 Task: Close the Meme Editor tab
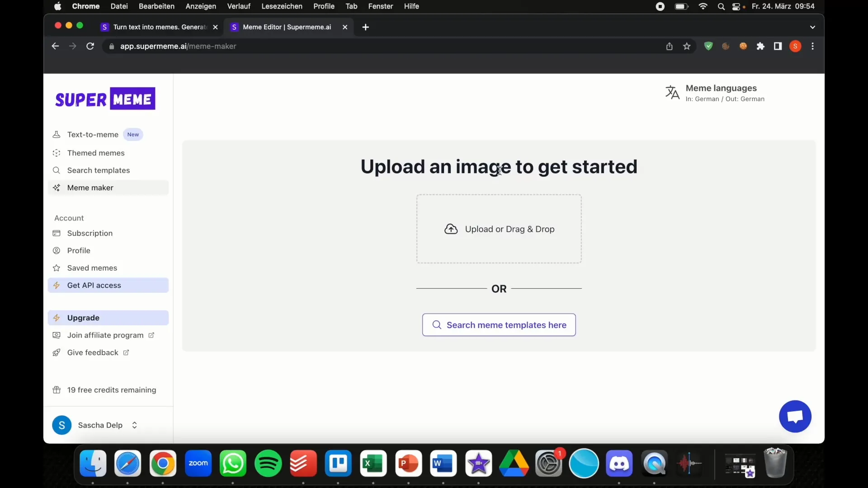345,27
